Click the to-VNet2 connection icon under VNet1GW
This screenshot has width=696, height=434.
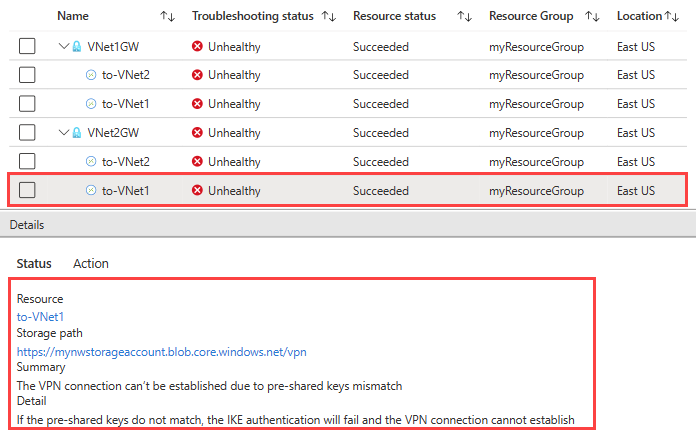tap(91, 75)
